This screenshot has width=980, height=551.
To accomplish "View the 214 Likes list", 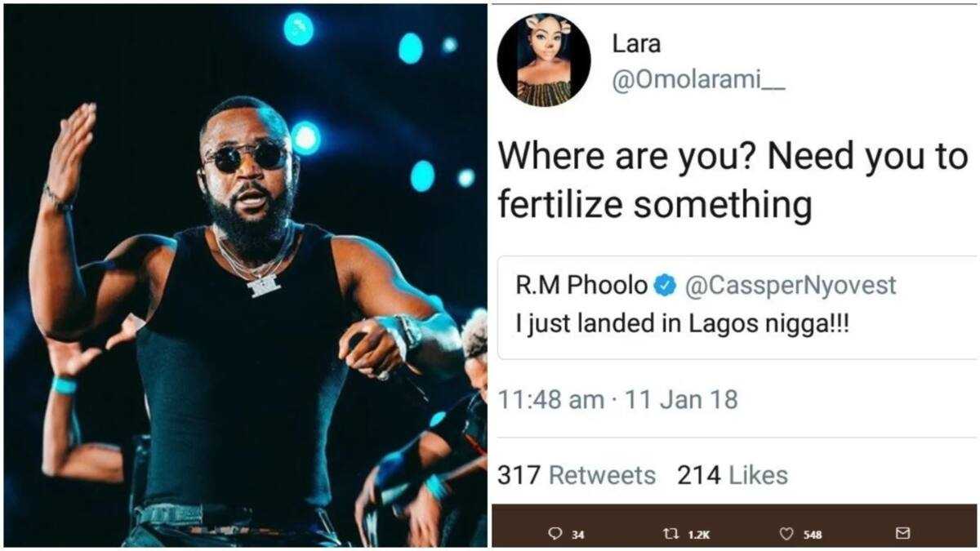I will (x=733, y=475).
